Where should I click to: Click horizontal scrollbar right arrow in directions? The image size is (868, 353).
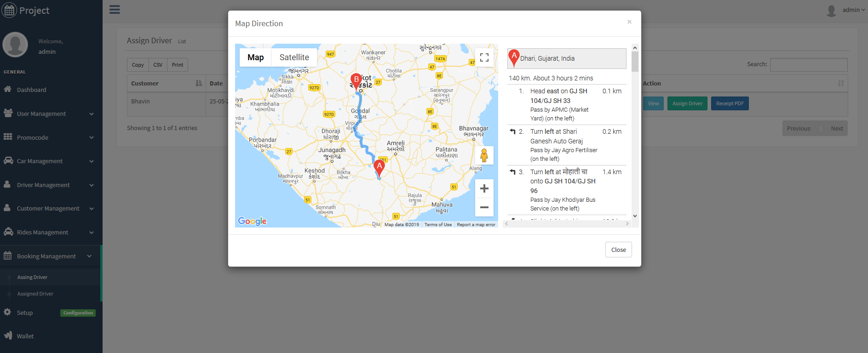click(627, 224)
